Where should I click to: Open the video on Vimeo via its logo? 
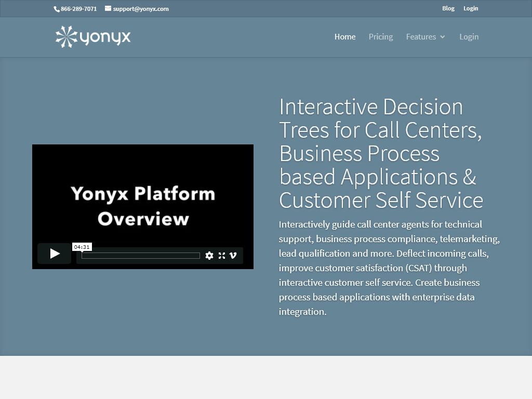click(233, 256)
